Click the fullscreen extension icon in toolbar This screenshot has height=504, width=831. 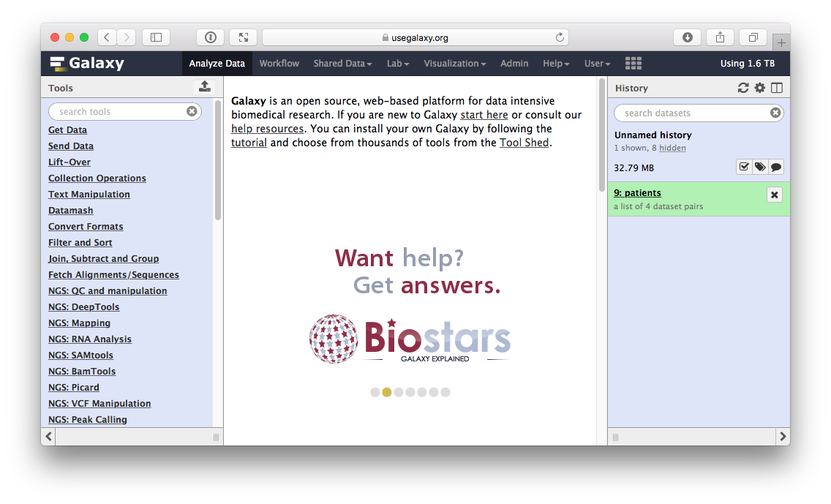pos(244,37)
